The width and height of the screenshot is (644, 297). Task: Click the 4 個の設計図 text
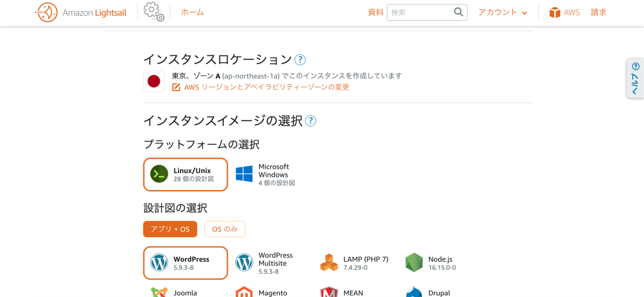point(277,183)
